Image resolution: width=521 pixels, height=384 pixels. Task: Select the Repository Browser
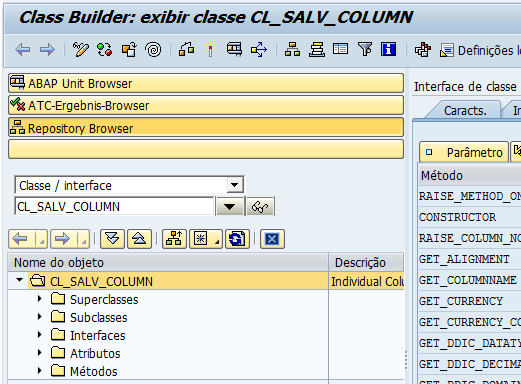click(x=206, y=128)
